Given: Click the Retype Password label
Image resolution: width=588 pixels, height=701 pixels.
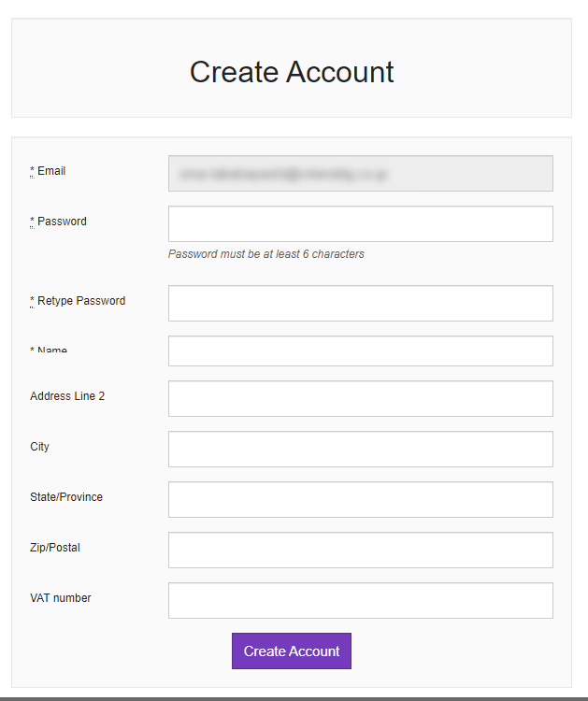Looking at the screenshot, I should click(x=80, y=301).
